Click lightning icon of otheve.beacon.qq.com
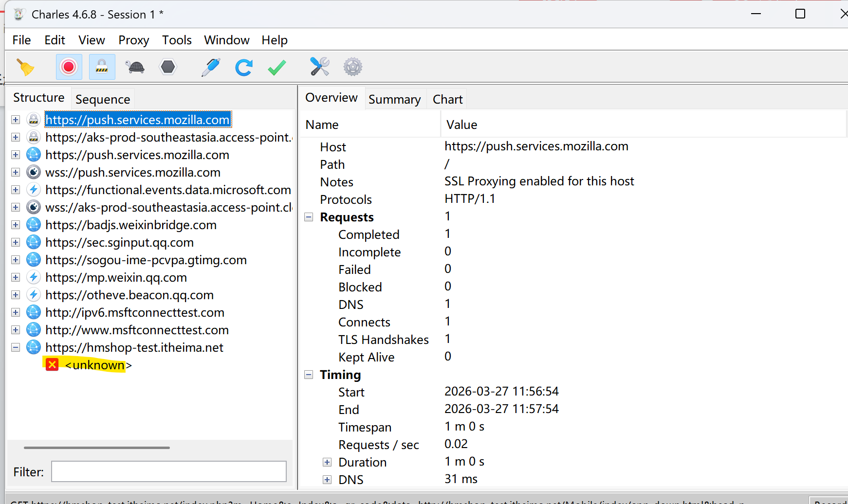This screenshot has width=848, height=504. (x=34, y=295)
